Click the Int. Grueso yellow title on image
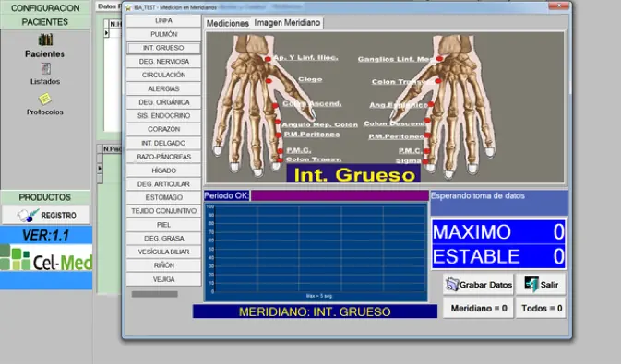This screenshot has width=621, height=364. point(353,174)
